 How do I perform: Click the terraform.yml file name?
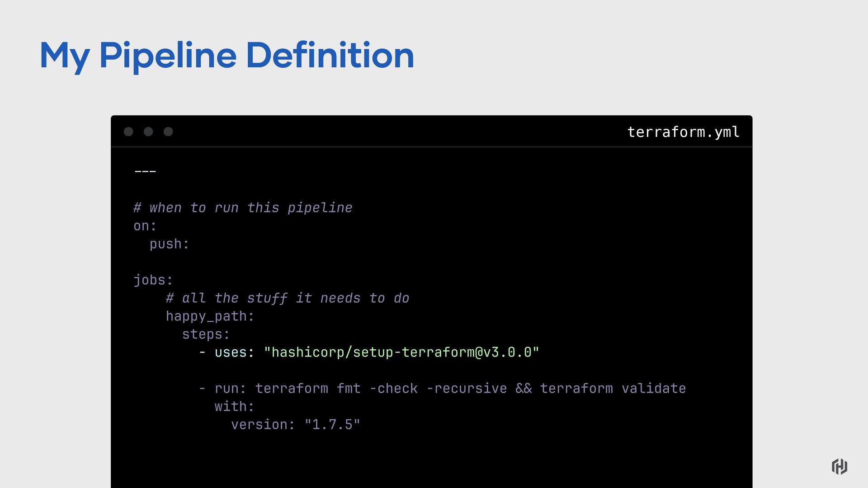point(683,132)
